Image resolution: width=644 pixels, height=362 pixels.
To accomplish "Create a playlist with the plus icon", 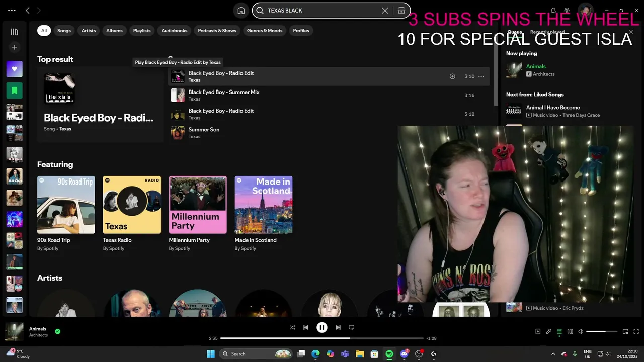I will (x=14, y=47).
